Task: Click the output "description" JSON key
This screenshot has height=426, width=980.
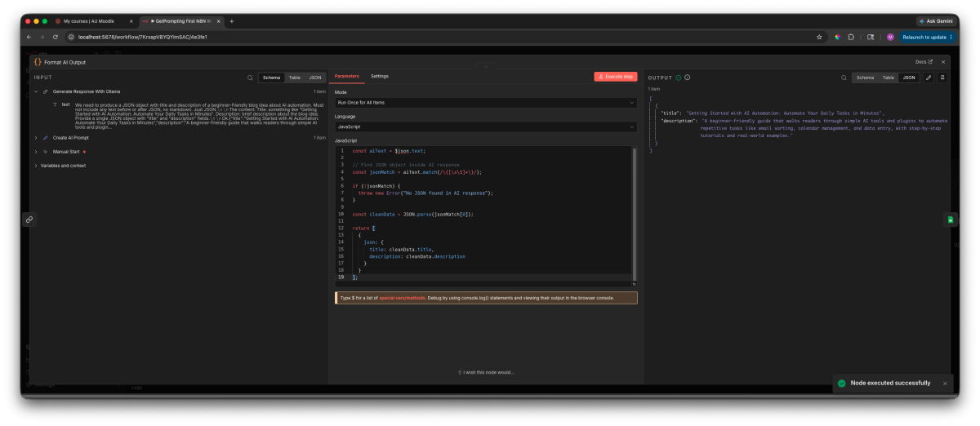Action: click(x=678, y=121)
